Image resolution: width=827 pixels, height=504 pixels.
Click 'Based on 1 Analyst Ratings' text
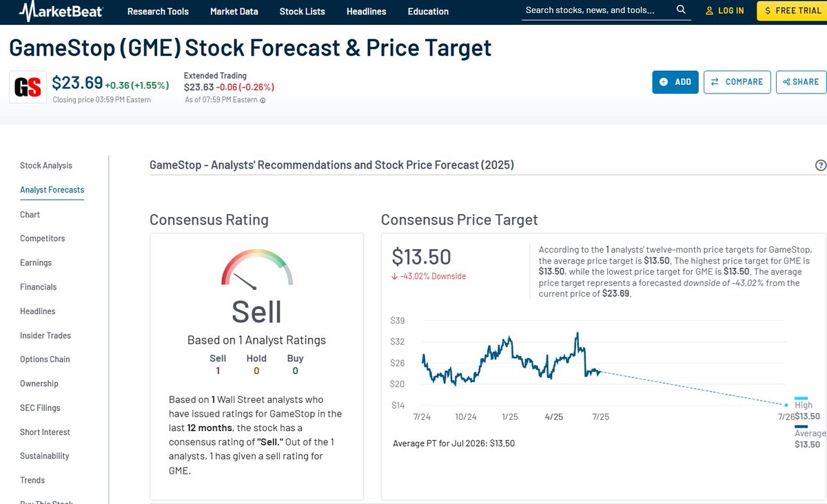[x=256, y=340]
